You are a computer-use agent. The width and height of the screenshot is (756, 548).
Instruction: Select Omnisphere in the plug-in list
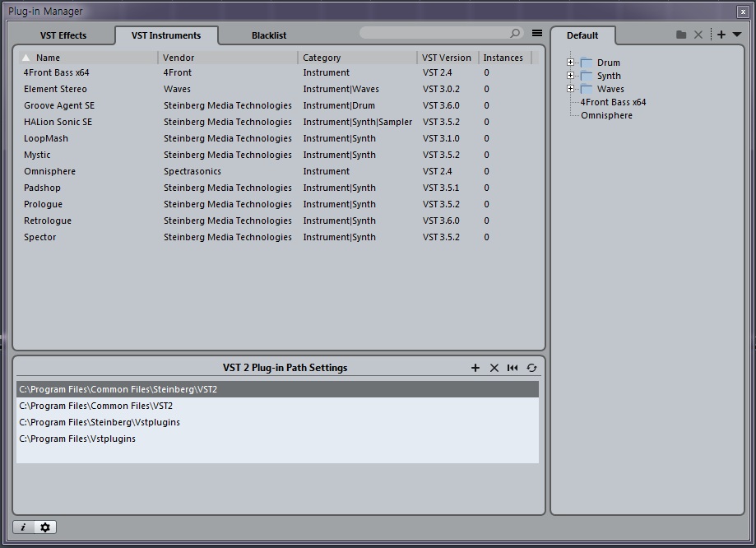click(x=279, y=171)
